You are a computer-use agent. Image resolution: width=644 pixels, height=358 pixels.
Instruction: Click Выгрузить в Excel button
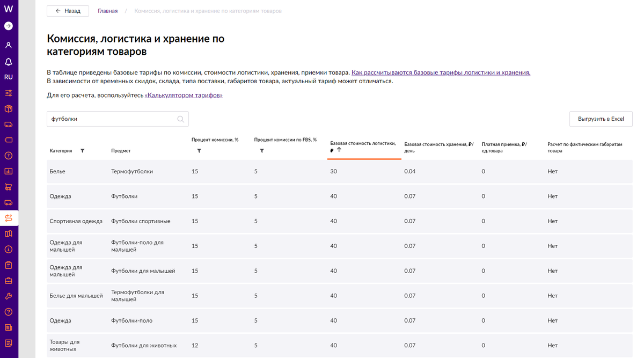pyautogui.click(x=601, y=119)
